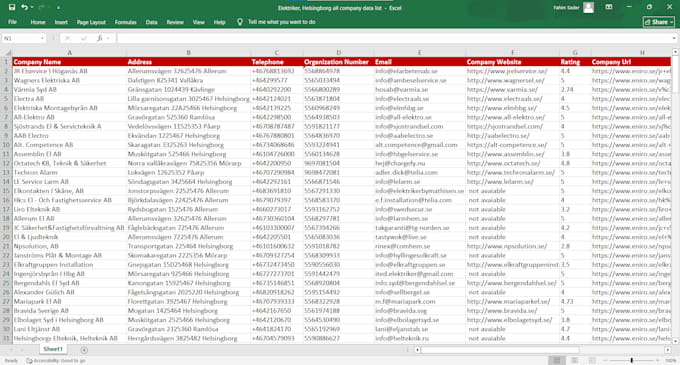Screen dimensions: 680x365
Task: Click the http://www.octatech.se/ website cell
Action: 513,163
